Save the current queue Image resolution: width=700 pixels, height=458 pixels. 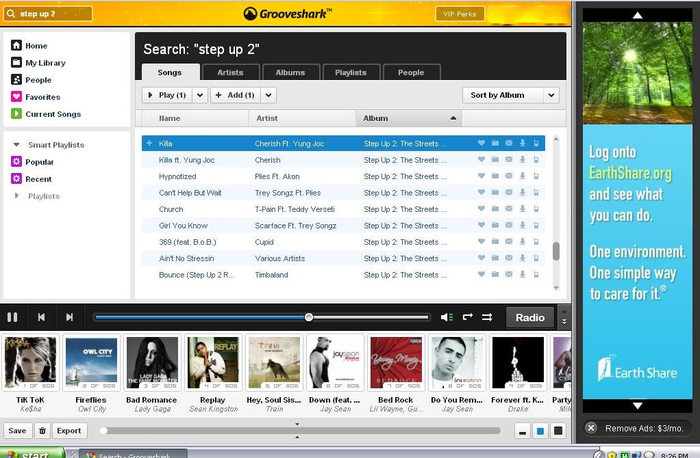(x=17, y=431)
